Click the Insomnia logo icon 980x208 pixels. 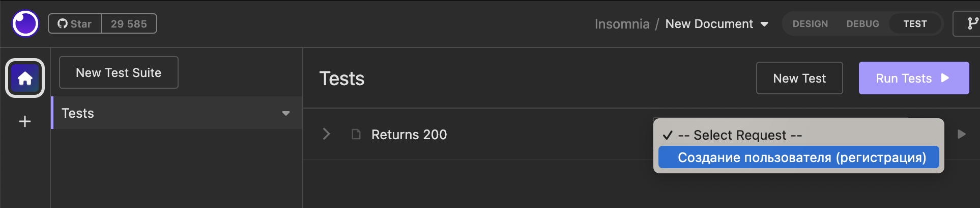(25, 23)
